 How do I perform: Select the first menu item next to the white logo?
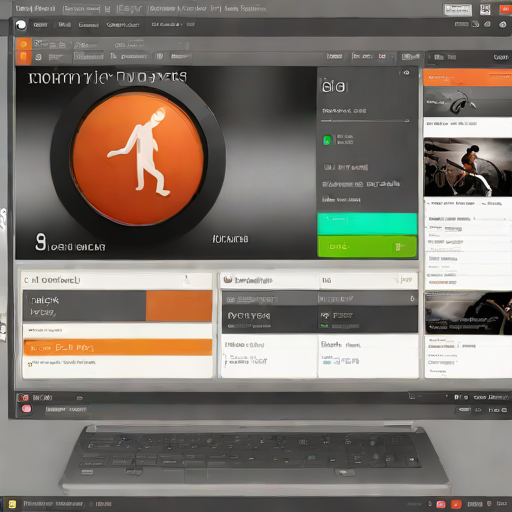40,25
